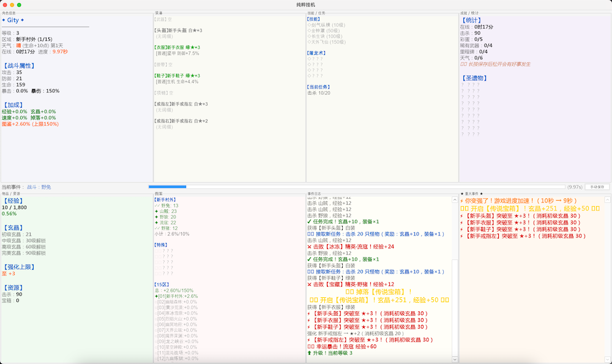Click the green diamond beside [01]新手村外

(156, 296)
